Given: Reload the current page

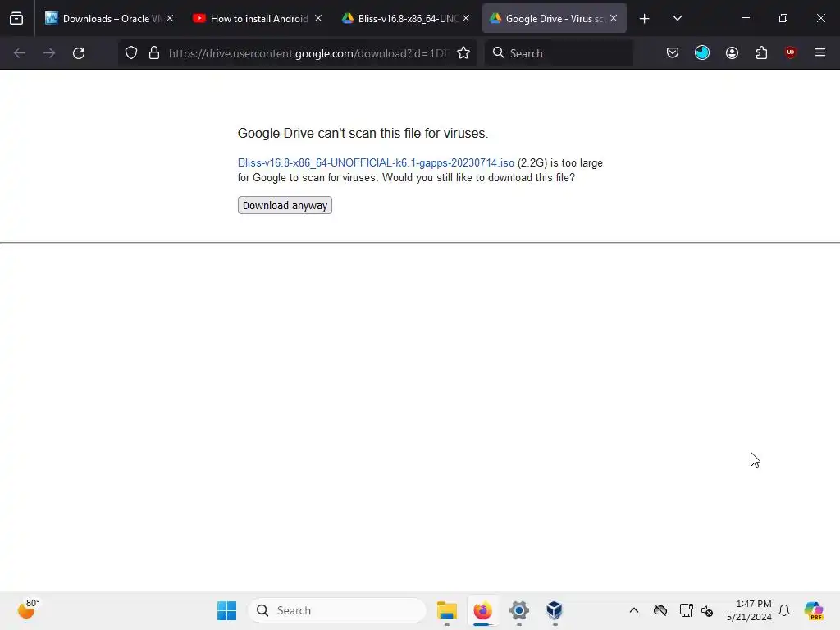Looking at the screenshot, I should pos(79,53).
